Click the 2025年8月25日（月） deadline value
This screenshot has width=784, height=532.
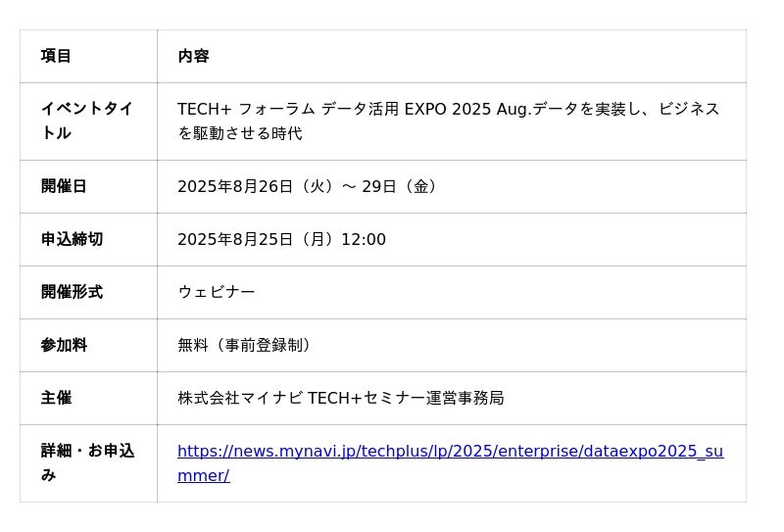255,239
